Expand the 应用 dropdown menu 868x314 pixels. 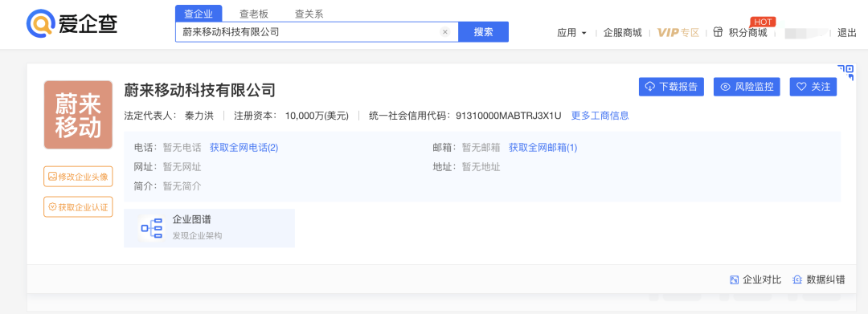coord(571,33)
